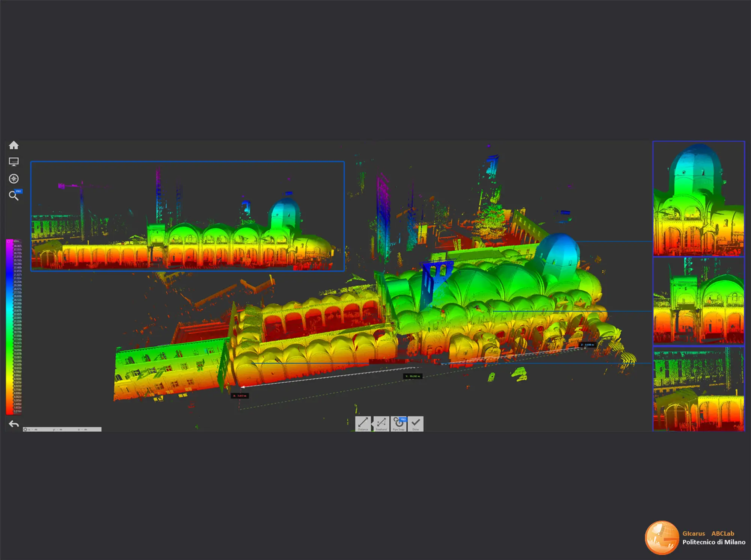The width and height of the screenshot is (751, 560).
Task: Click the back arrow icon
Action: pos(14,424)
